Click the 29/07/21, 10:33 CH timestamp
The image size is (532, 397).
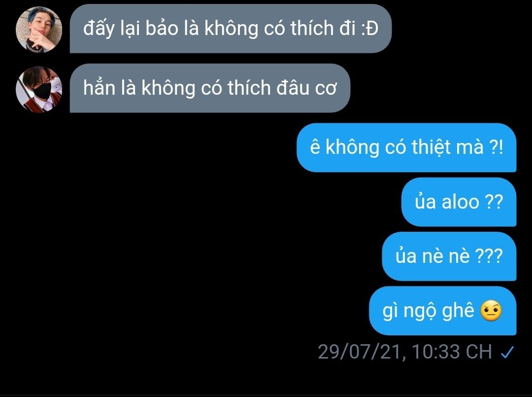coord(405,352)
